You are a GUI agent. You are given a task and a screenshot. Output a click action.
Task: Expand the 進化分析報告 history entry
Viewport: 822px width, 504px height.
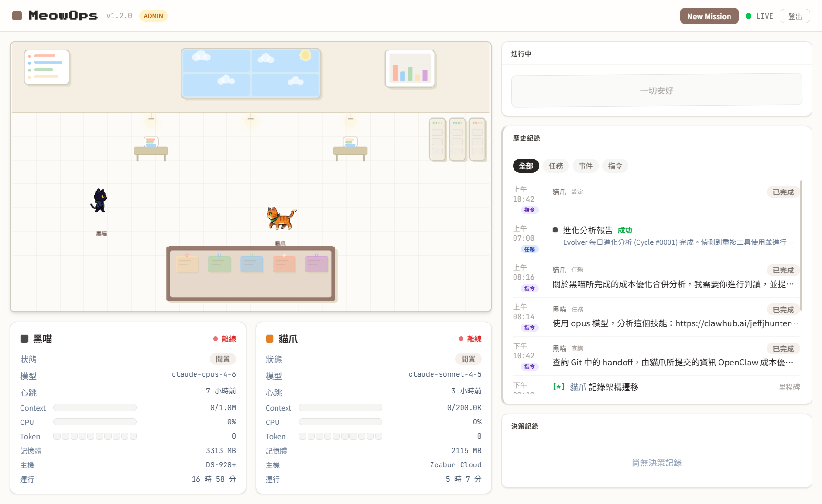pyautogui.click(x=587, y=231)
